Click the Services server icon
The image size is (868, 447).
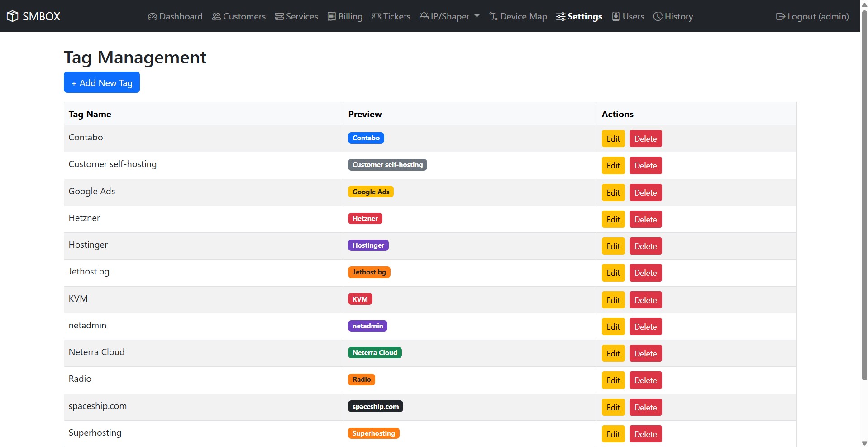(x=279, y=16)
